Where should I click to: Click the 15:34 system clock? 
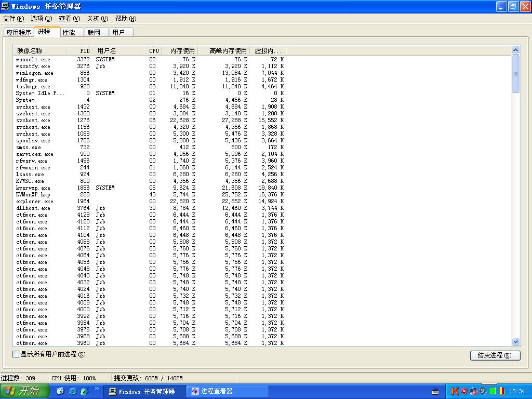517,392
